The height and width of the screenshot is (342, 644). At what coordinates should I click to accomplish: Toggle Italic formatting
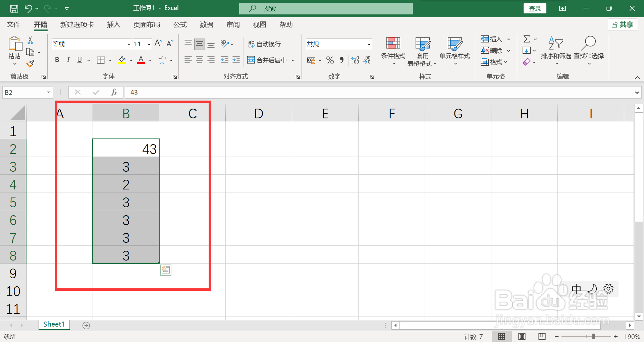point(68,60)
